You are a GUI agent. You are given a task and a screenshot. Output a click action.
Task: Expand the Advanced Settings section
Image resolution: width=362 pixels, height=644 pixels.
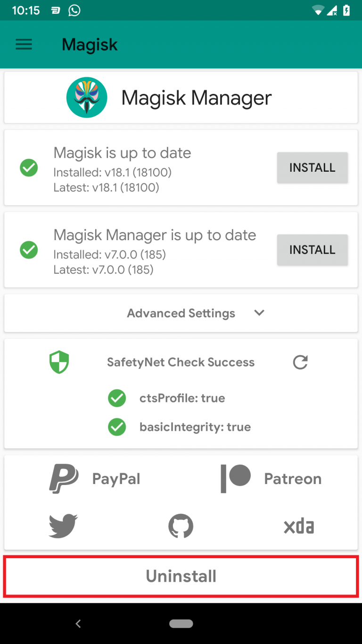(x=181, y=313)
